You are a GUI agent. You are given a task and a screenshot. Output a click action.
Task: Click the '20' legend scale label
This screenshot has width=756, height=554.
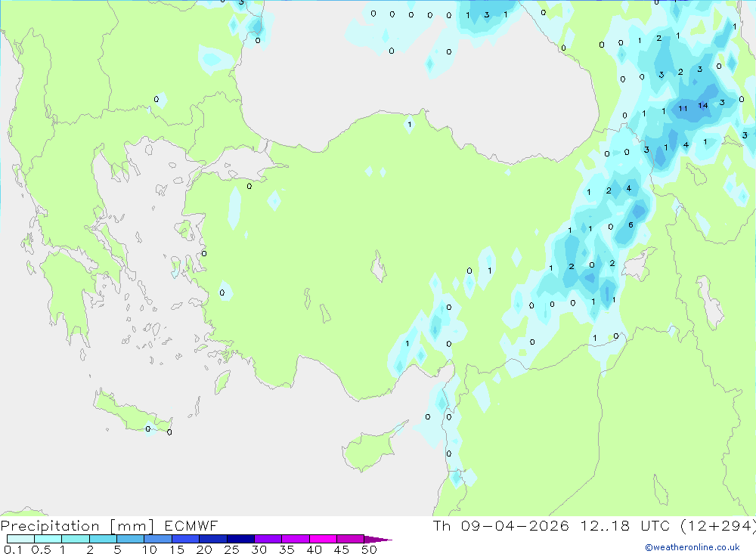[204, 549]
